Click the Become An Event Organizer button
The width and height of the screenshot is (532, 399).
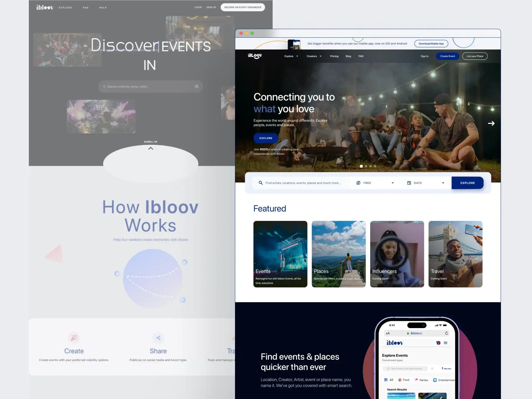[242, 7]
